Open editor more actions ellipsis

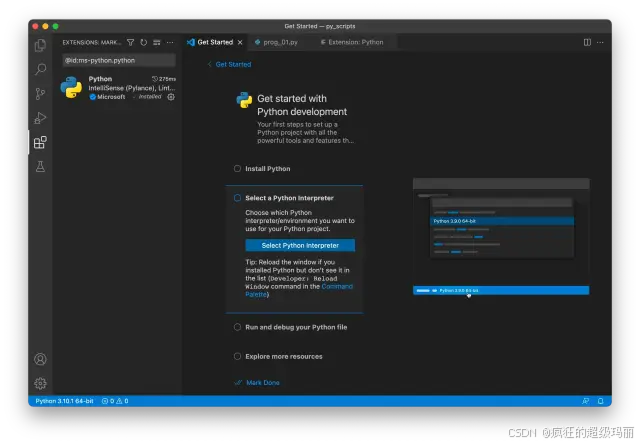[x=600, y=42]
